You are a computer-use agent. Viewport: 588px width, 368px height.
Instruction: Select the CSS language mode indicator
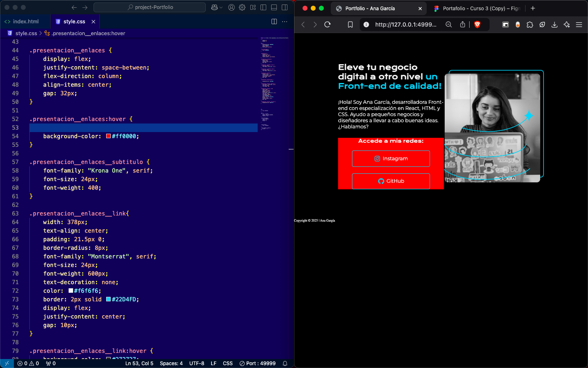(228, 363)
